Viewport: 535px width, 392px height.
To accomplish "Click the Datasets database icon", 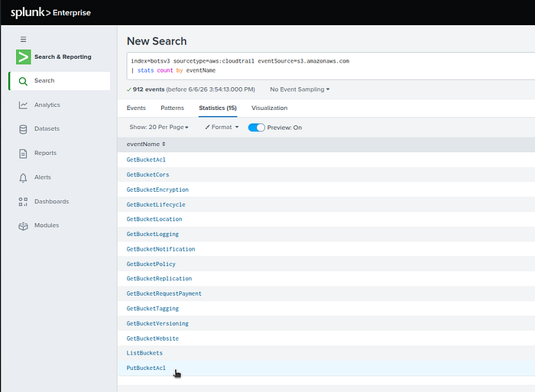I will point(23,129).
